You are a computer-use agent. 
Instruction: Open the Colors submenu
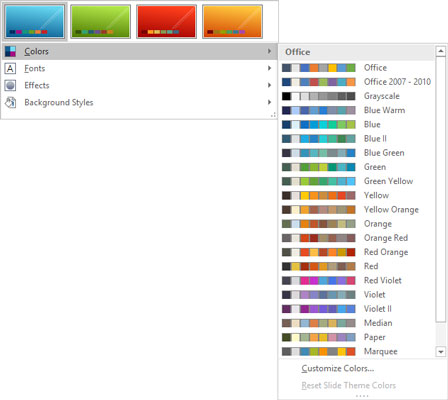pos(139,51)
